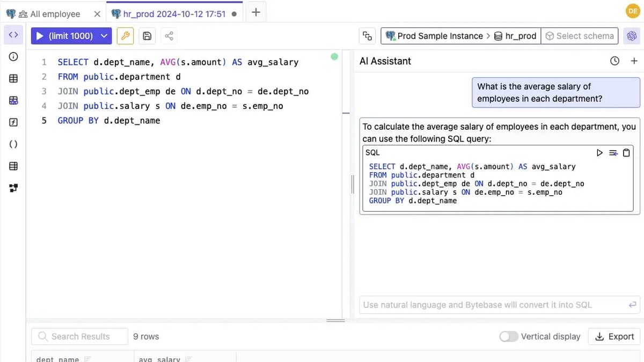Image resolution: width=644 pixels, height=362 pixels.
Task: Open the schema diagram icon in sidebar
Action: 13,188
